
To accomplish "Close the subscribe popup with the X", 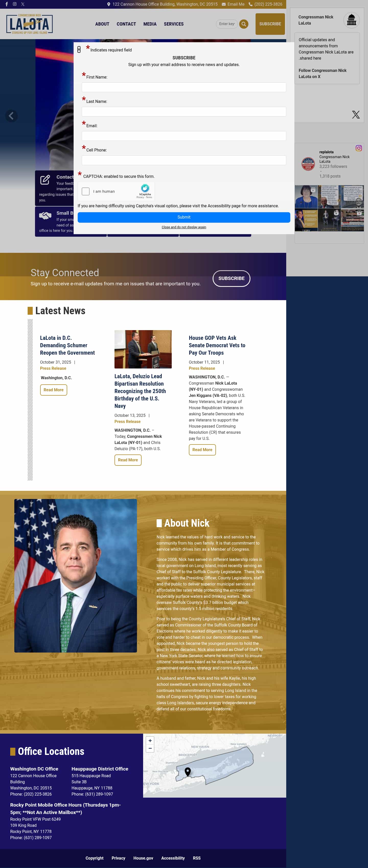I will pos(79,50).
